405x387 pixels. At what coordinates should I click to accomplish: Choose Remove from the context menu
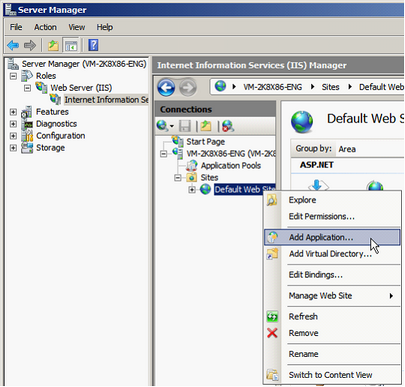click(x=332, y=333)
